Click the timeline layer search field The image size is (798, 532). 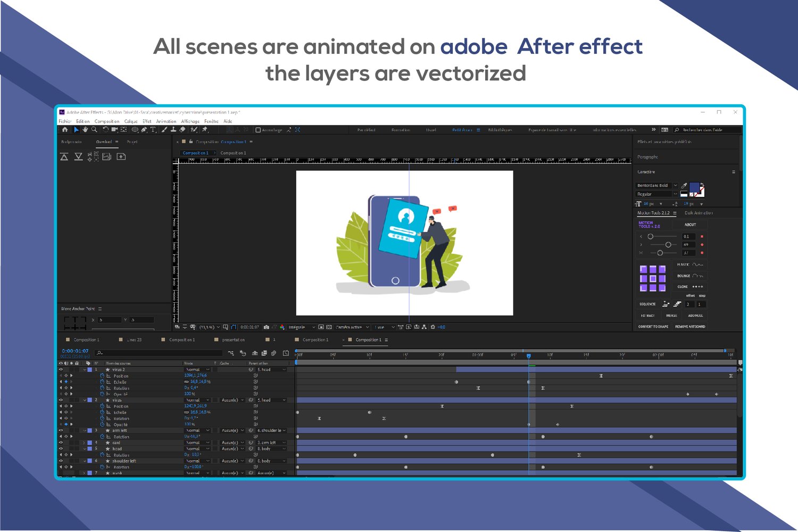[x=159, y=353]
